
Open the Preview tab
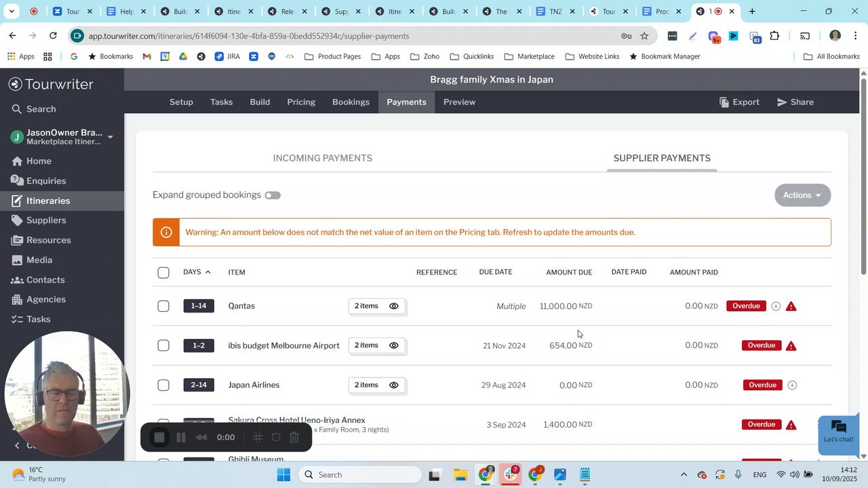pos(459,102)
